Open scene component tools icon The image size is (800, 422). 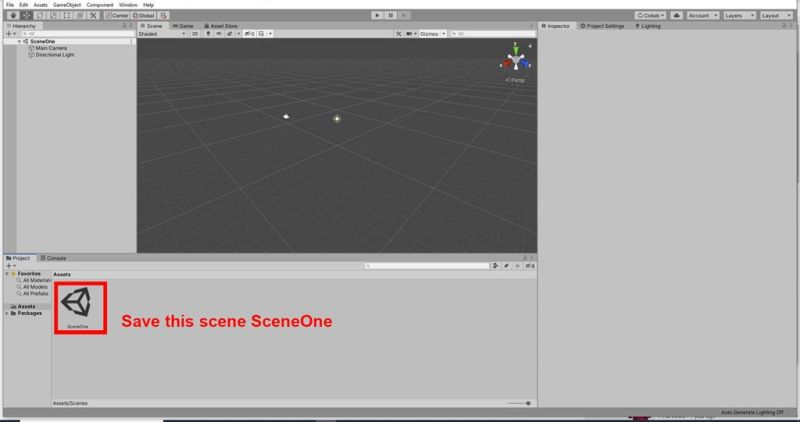[398, 34]
